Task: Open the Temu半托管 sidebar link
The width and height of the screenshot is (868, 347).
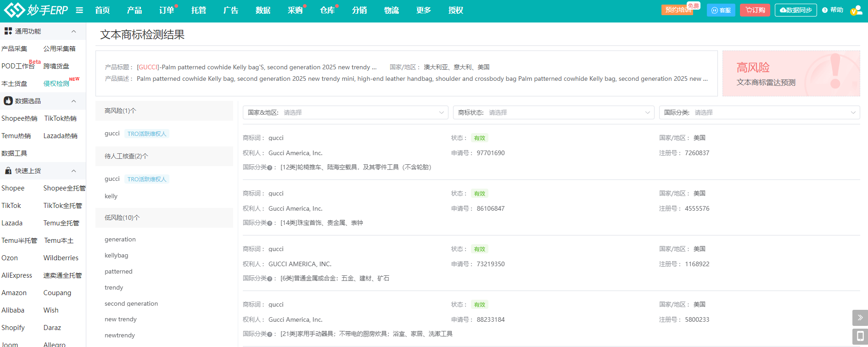Action: pyautogui.click(x=19, y=241)
